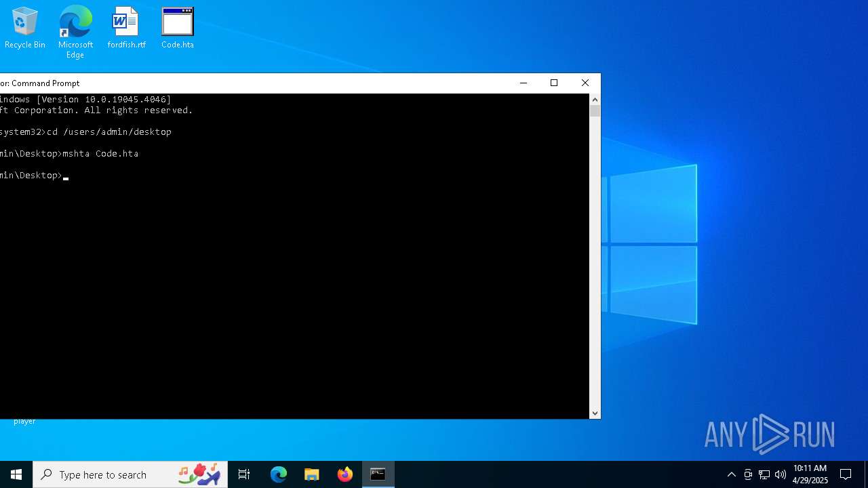868x488 pixels.
Task: Open Task View from taskbar
Action: pyautogui.click(x=244, y=474)
